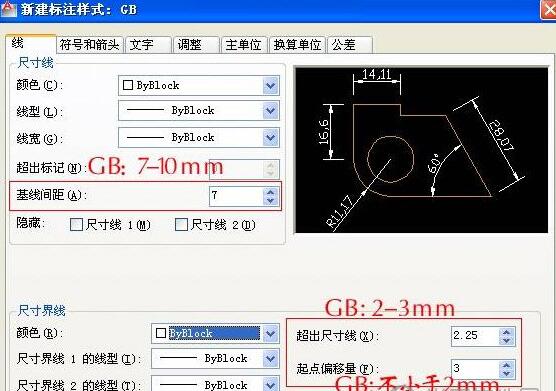Click the 尺寸线 group heading
Screen dimensions: 556x391
[35, 63]
